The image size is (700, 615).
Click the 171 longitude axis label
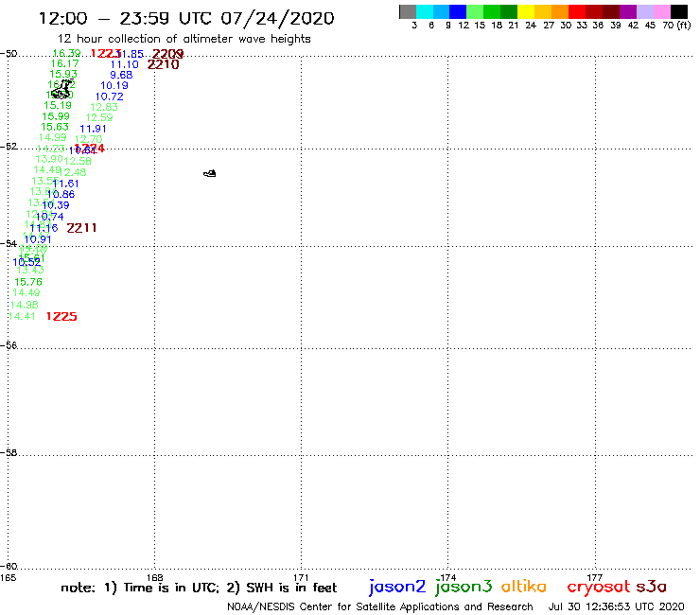[301, 577]
